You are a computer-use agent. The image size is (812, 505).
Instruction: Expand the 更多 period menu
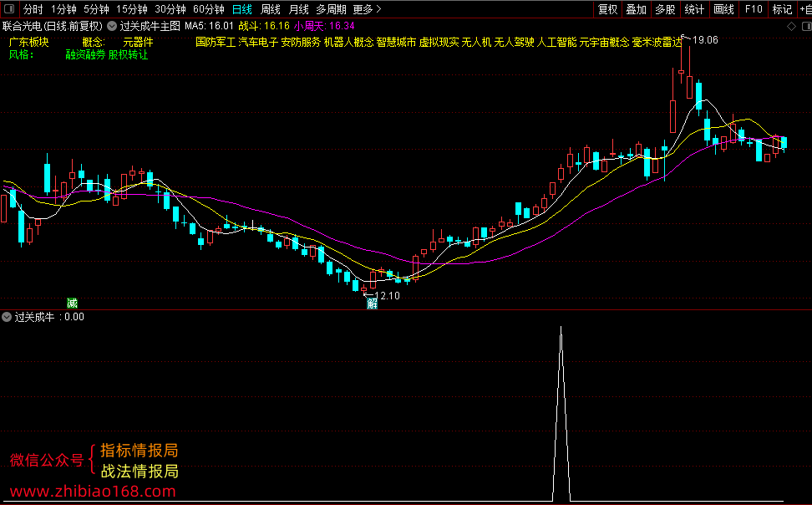(x=367, y=9)
